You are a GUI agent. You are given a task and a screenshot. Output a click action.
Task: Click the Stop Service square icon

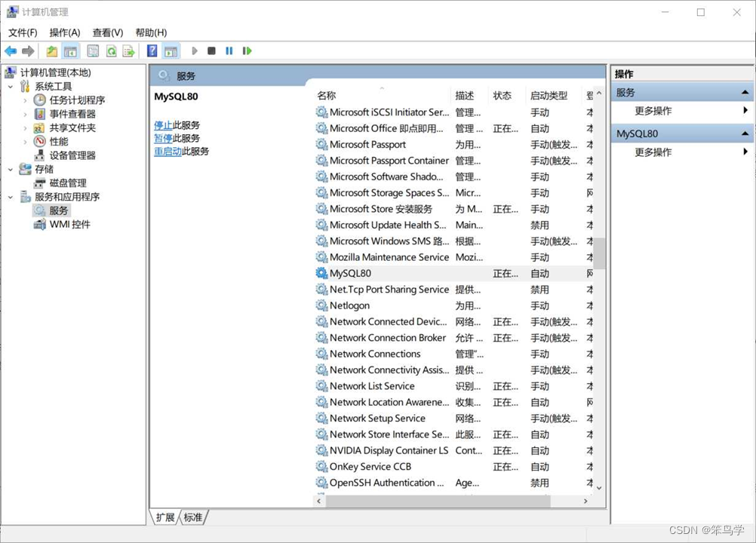pos(211,51)
